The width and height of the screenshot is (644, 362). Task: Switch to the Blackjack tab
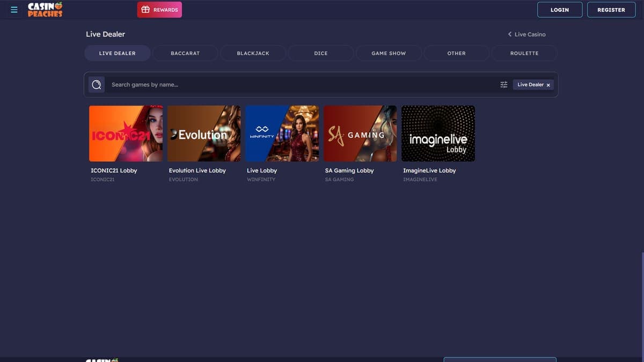pyautogui.click(x=253, y=53)
